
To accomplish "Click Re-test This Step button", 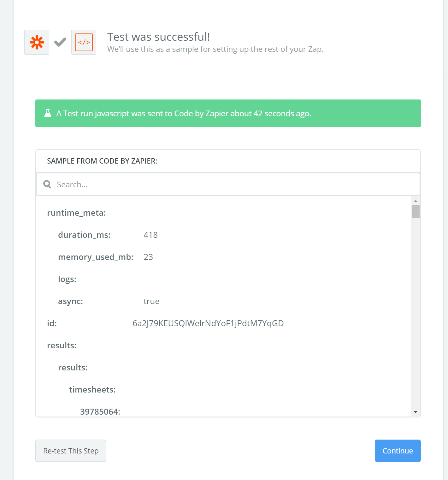I will pos(71,451).
